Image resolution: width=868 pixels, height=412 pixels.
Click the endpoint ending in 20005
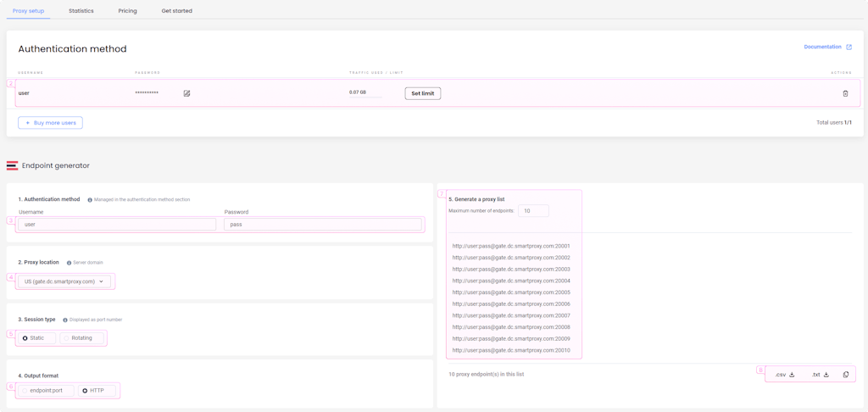pos(511,292)
